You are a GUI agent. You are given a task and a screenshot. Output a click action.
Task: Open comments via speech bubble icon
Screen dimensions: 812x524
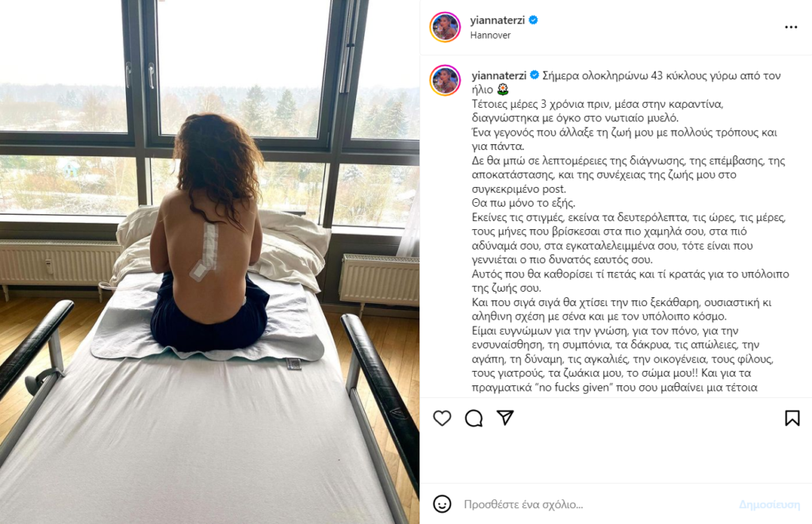473,418
